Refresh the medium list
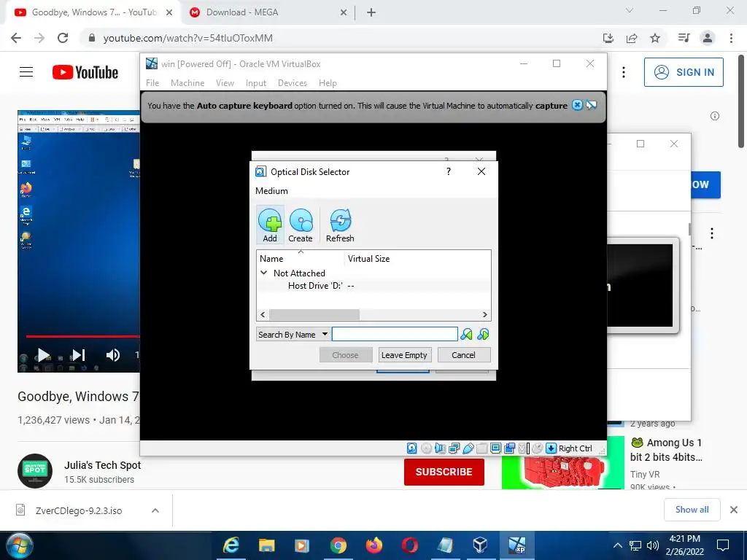This screenshot has height=560, width=747. 340,225
